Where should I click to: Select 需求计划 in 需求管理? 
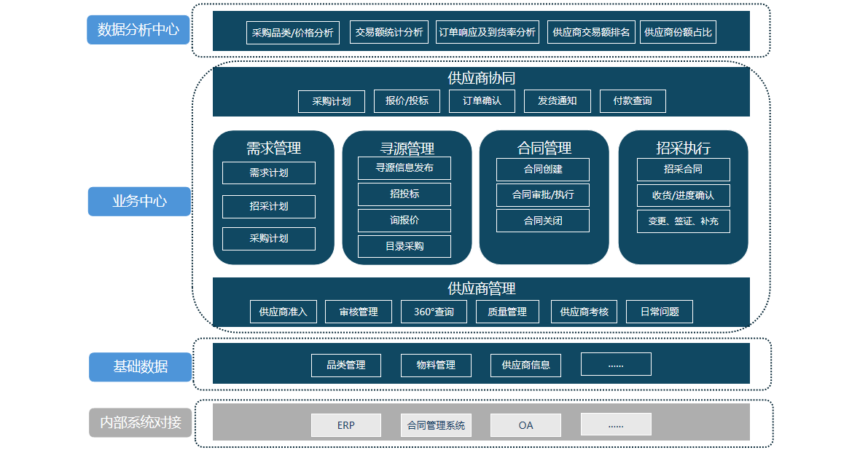pos(268,173)
